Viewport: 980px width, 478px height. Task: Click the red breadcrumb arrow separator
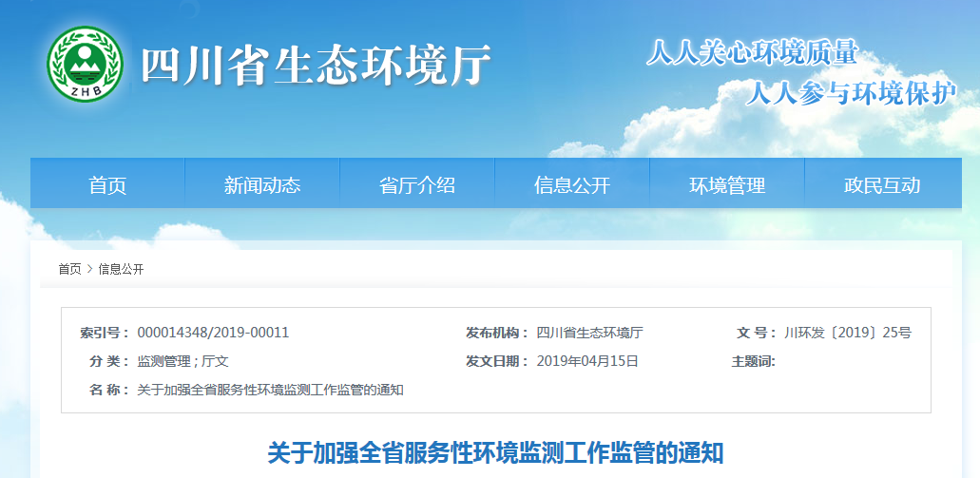[x=90, y=270]
